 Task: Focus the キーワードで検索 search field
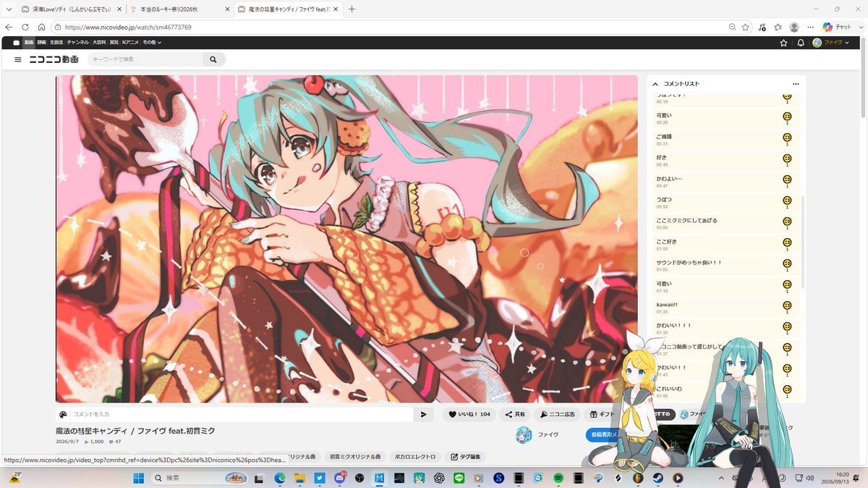click(x=146, y=59)
